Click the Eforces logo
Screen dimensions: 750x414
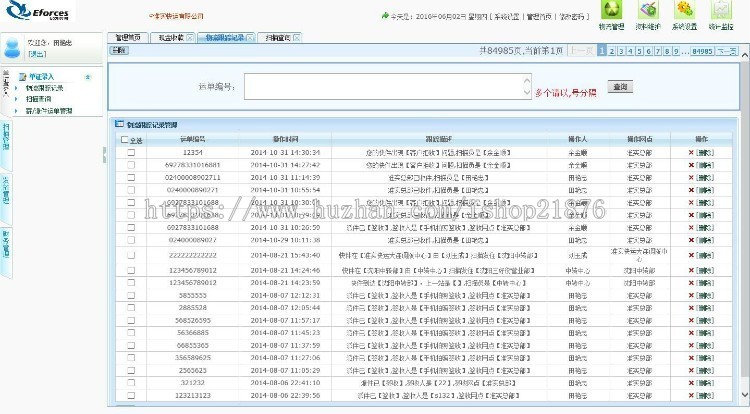click(x=38, y=11)
